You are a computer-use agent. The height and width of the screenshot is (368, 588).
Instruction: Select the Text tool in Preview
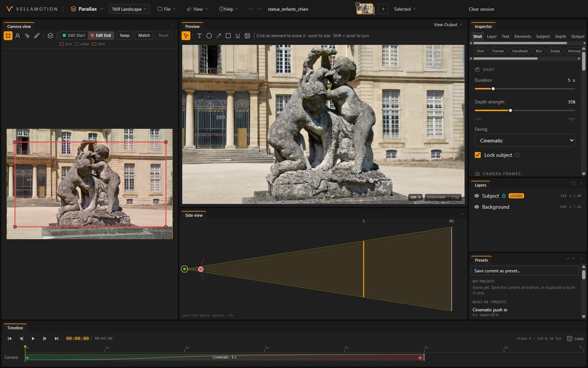point(199,36)
